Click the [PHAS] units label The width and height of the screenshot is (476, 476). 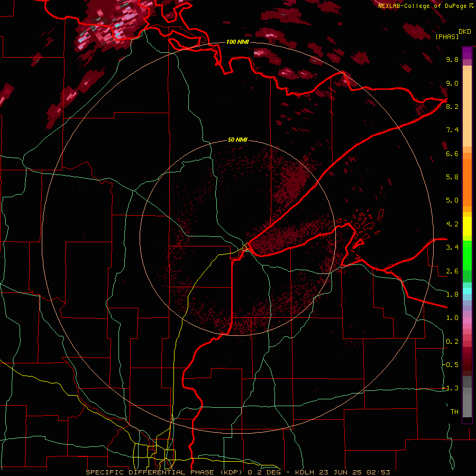[447, 36]
